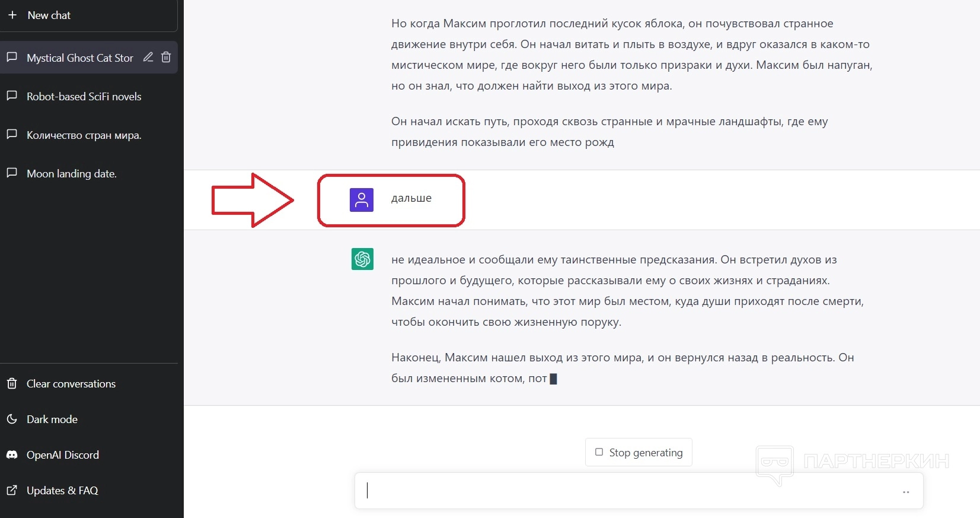
Task: Open the Количество стран мира conversation
Action: click(x=84, y=135)
